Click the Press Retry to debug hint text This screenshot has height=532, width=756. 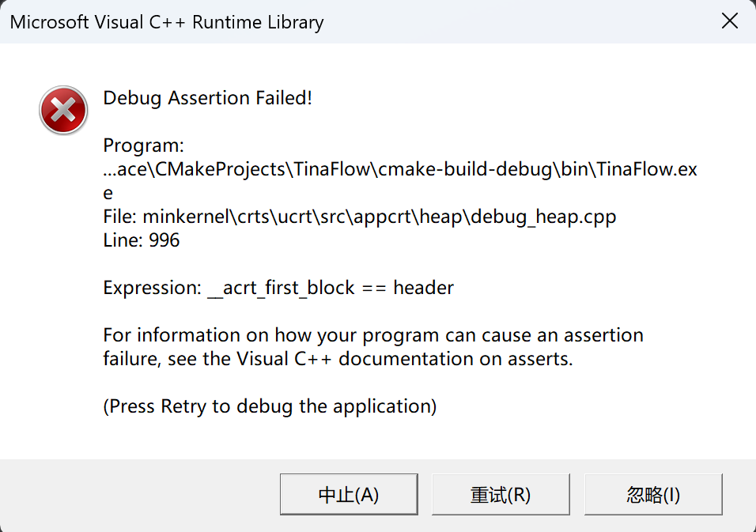(270, 406)
